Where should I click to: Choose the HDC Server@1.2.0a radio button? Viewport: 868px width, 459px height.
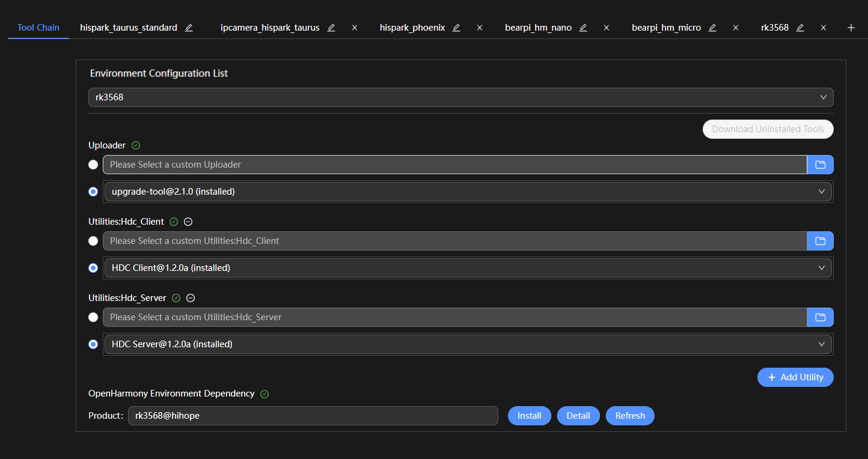pos(93,344)
